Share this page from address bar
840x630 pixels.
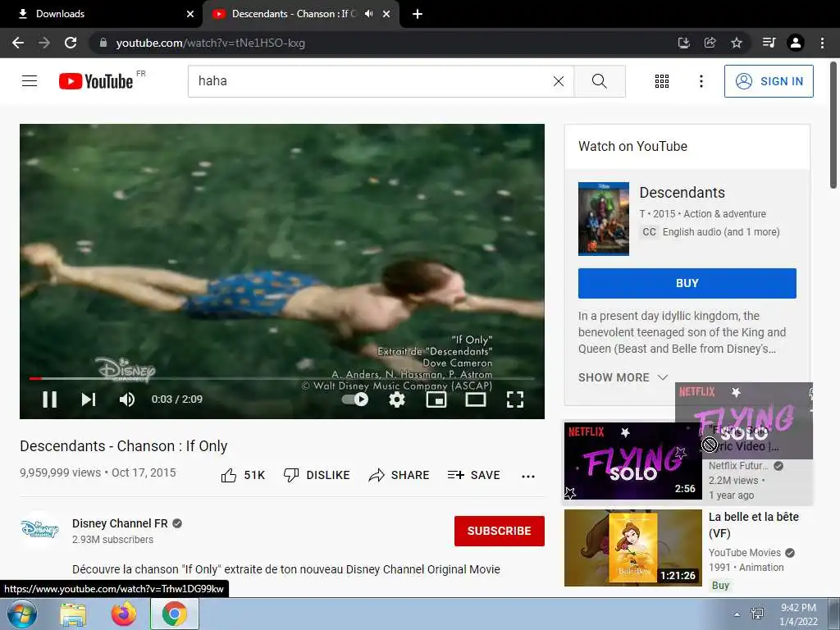[710, 43]
